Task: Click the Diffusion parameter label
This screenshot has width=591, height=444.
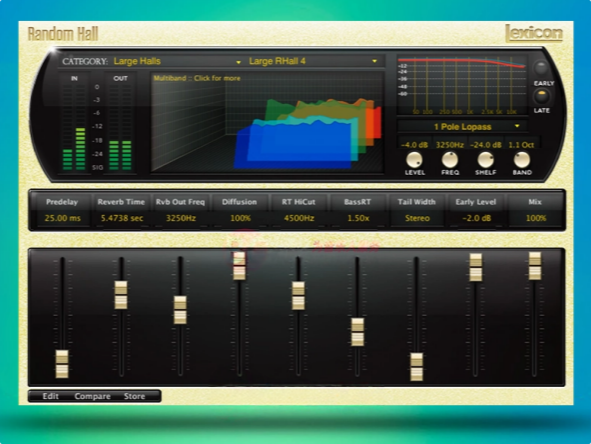Action: [x=239, y=202]
